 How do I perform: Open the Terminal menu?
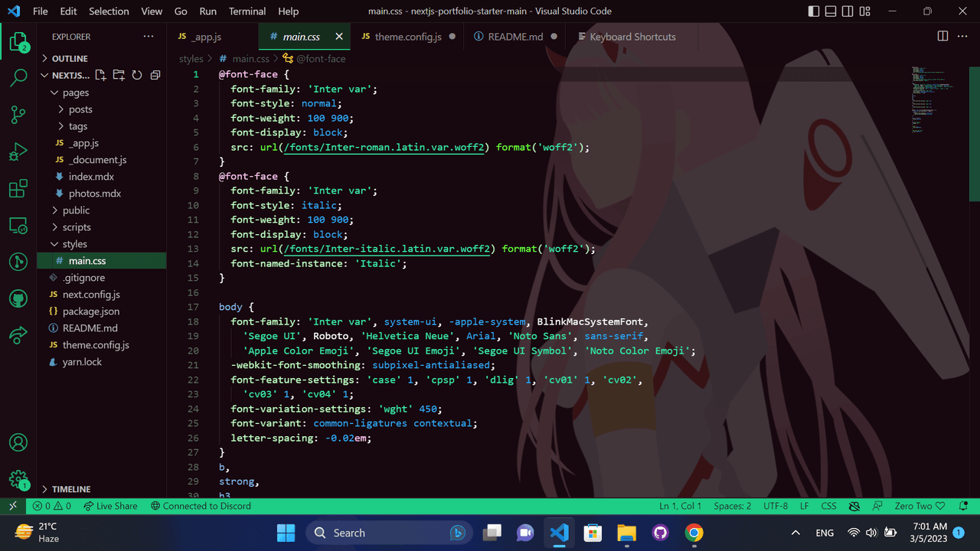tap(247, 11)
